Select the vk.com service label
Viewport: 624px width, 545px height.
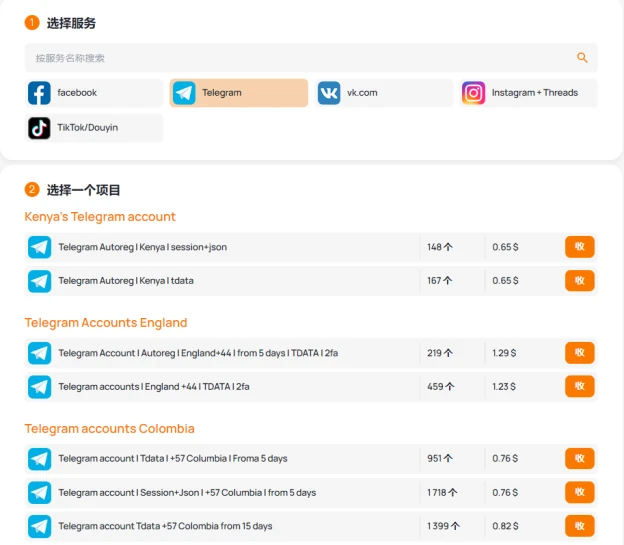pos(362,93)
